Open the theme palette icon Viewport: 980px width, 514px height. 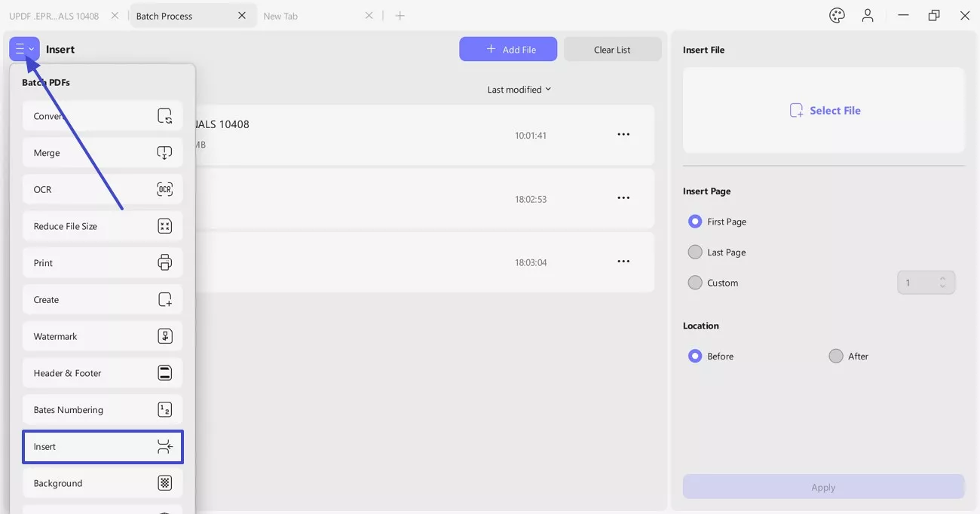click(x=837, y=15)
